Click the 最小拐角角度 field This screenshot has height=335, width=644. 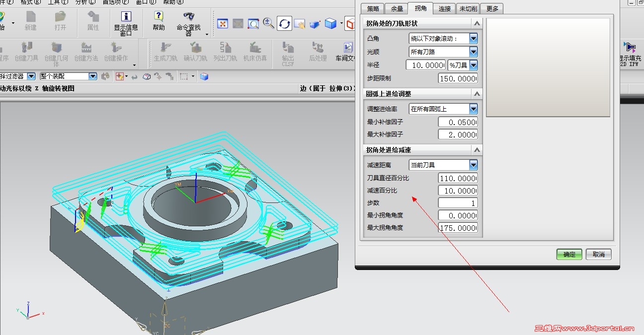[x=458, y=215]
